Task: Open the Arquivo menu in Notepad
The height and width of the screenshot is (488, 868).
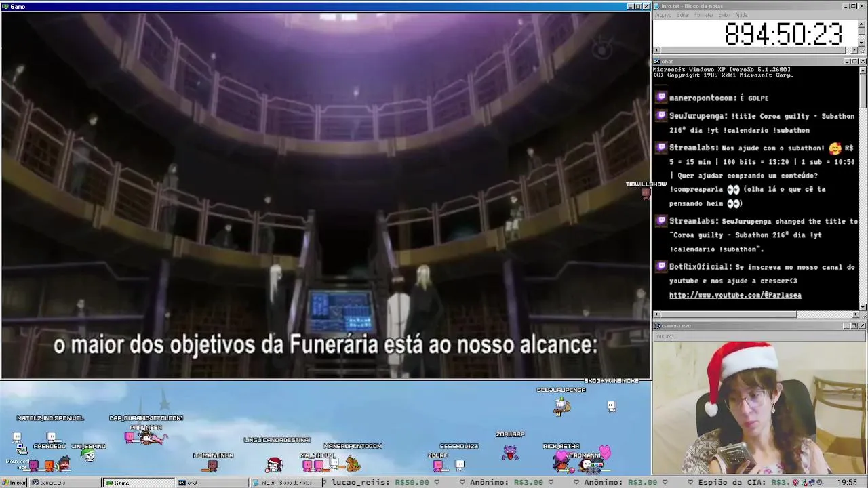Action: click(x=663, y=15)
